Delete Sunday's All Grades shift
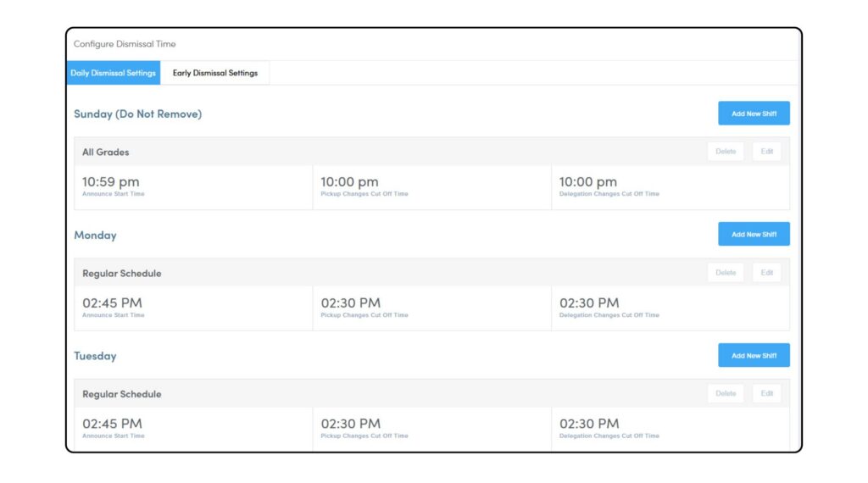Screen dimensions: 868x483 point(726,152)
